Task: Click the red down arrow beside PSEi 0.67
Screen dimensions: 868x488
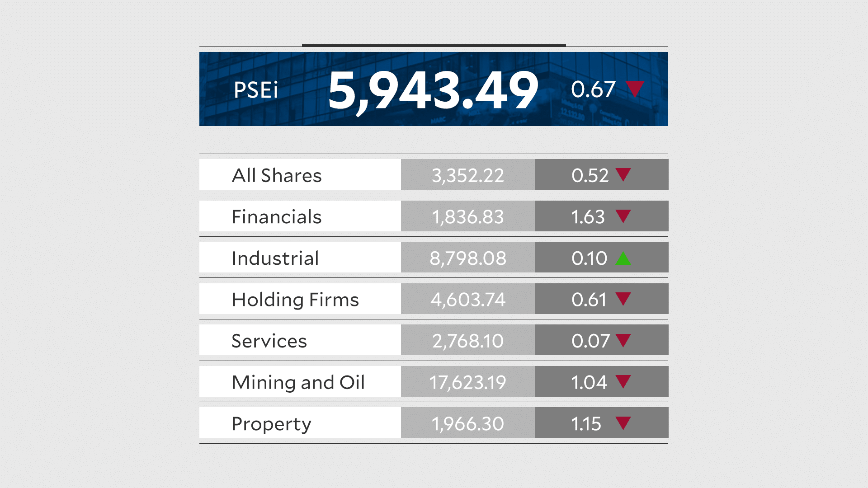Action: click(635, 88)
